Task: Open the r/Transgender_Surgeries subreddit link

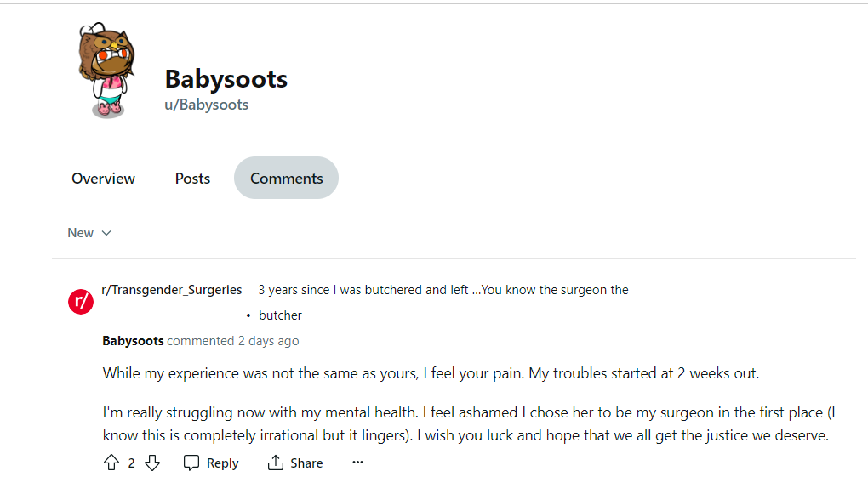Action: (171, 290)
